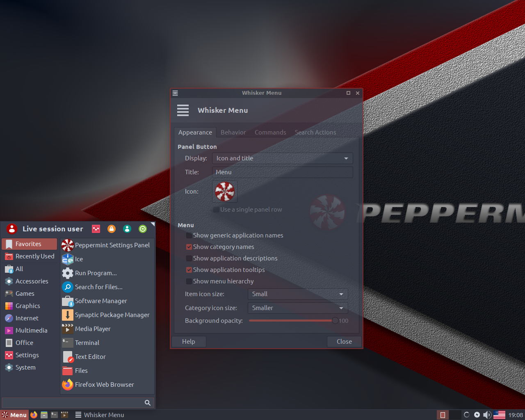The height and width of the screenshot is (420, 525).
Task: Click the Close button in dialog
Action: 344,342
